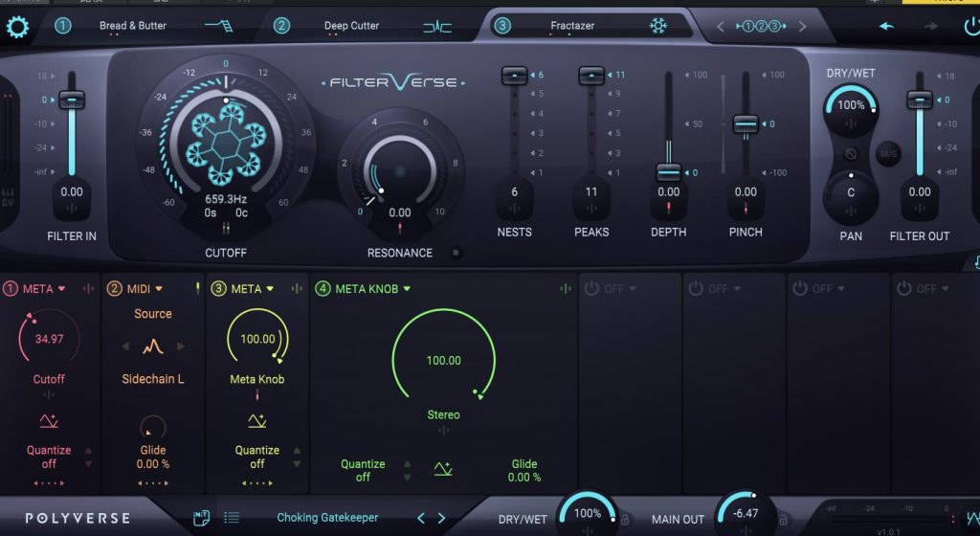Click the filter routing 1-2-3 icon
This screenshot has height=536, width=980.
click(762, 26)
